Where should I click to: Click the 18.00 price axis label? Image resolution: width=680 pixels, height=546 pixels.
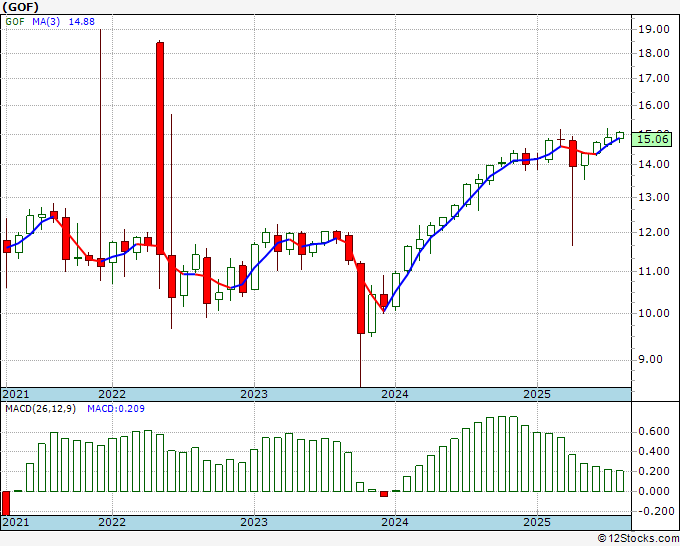[654, 53]
